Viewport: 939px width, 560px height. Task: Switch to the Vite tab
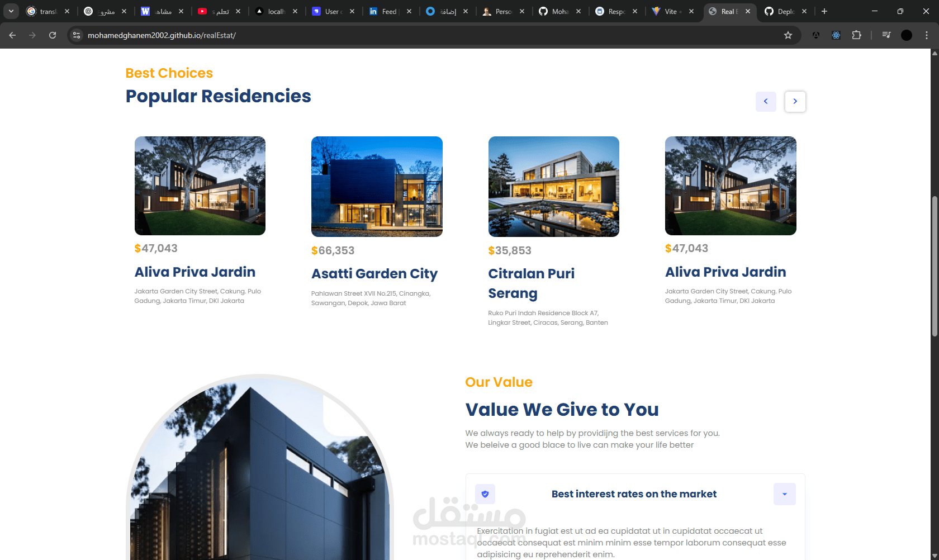click(671, 11)
